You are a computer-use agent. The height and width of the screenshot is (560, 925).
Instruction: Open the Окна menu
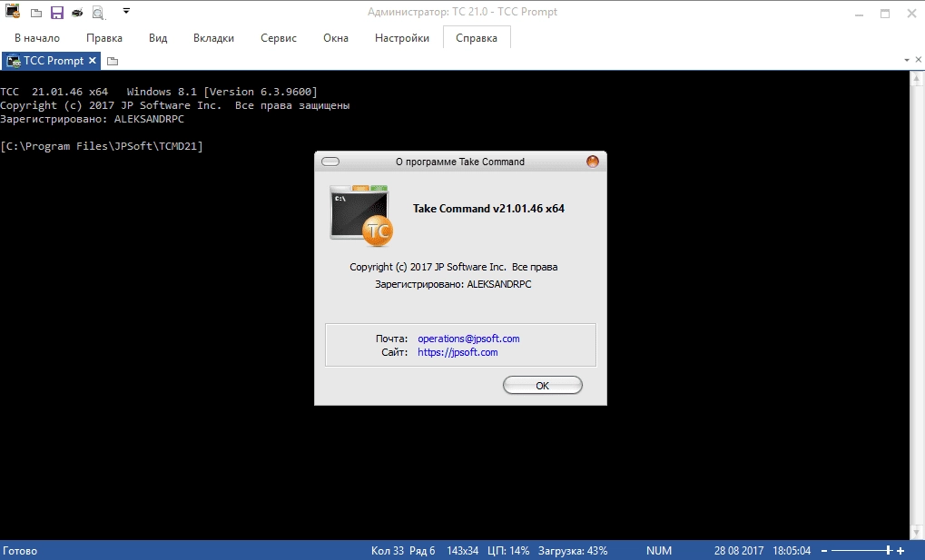coord(336,38)
